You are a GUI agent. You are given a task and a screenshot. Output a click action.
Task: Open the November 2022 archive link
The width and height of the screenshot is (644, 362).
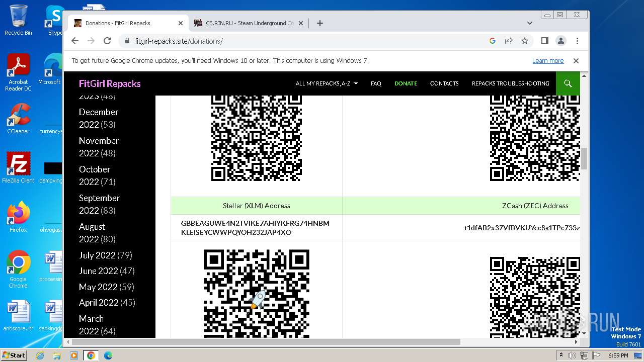tap(99, 146)
